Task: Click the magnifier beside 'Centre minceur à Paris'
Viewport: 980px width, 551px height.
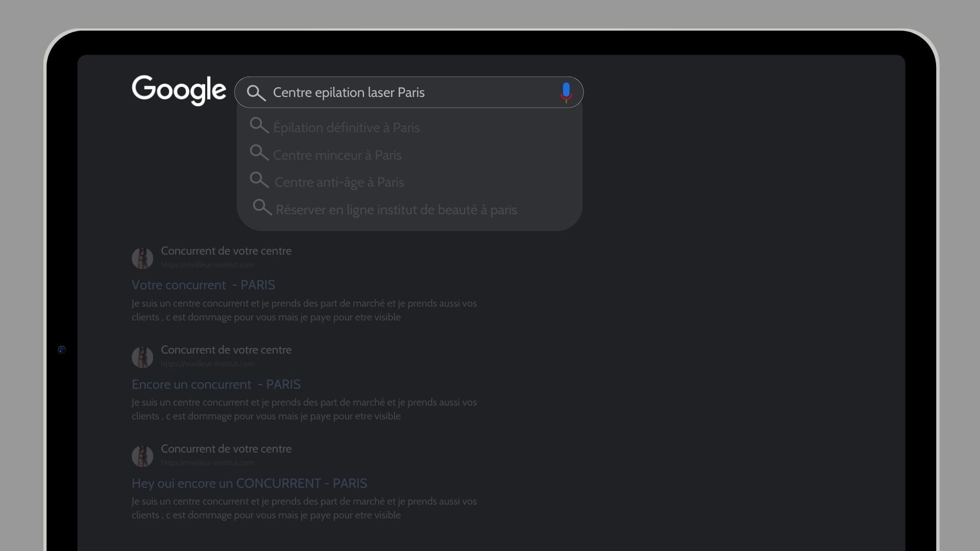Action: (x=259, y=153)
